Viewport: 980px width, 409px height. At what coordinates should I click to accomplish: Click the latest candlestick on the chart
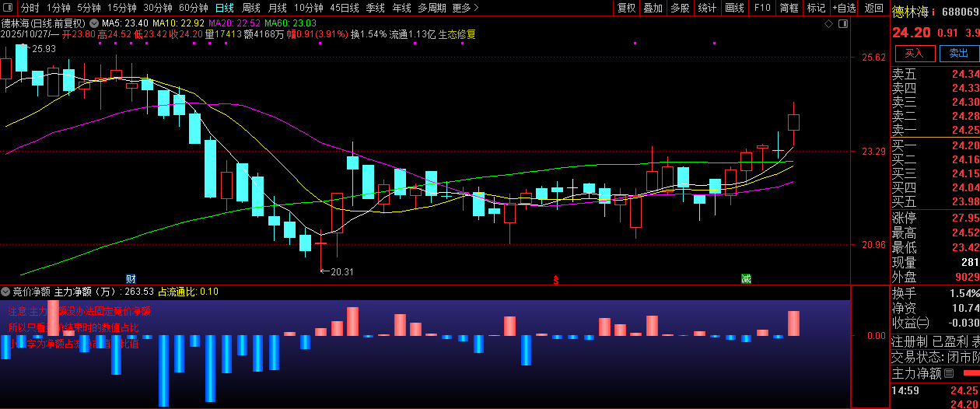(793, 122)
